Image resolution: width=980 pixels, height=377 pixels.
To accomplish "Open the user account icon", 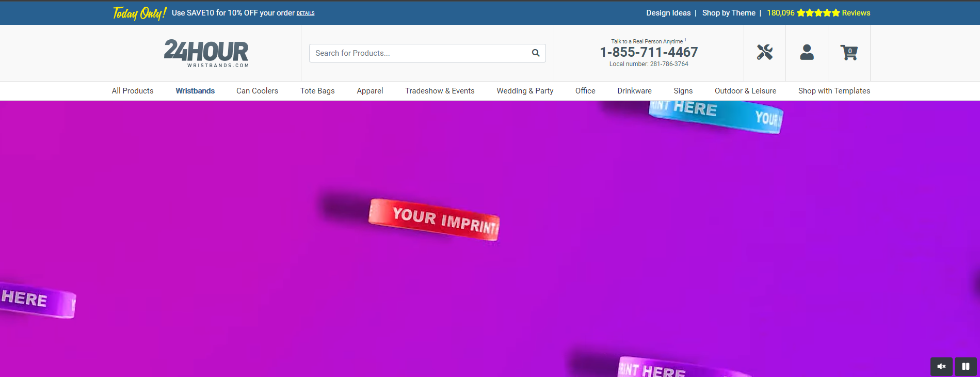I will click(x=807, y=52).
